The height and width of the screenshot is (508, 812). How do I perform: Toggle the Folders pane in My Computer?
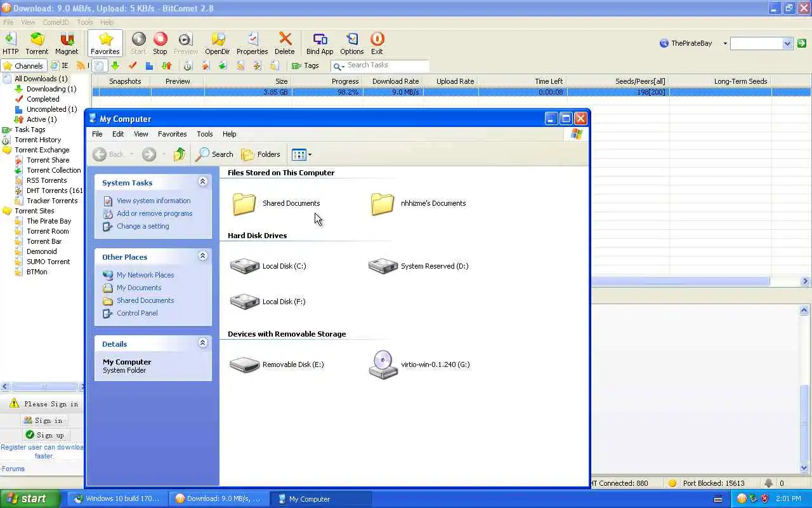[261, 154]
